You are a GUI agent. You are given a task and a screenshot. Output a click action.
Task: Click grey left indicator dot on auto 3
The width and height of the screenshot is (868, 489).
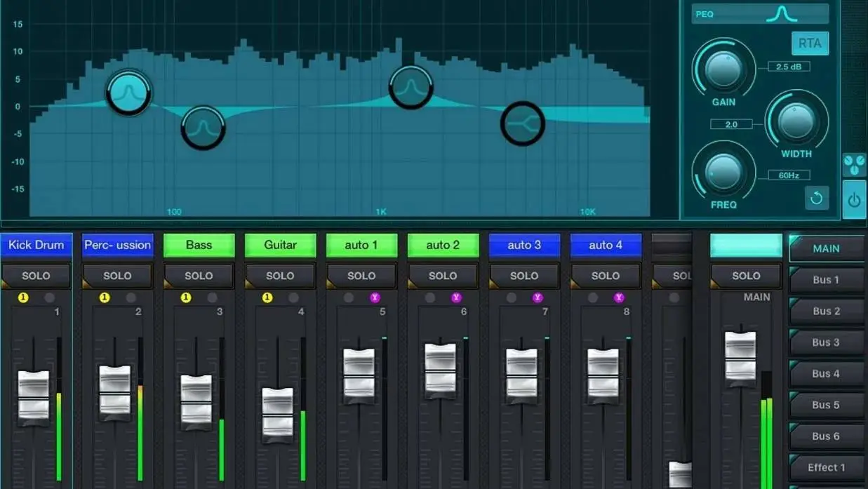(512, 297)
